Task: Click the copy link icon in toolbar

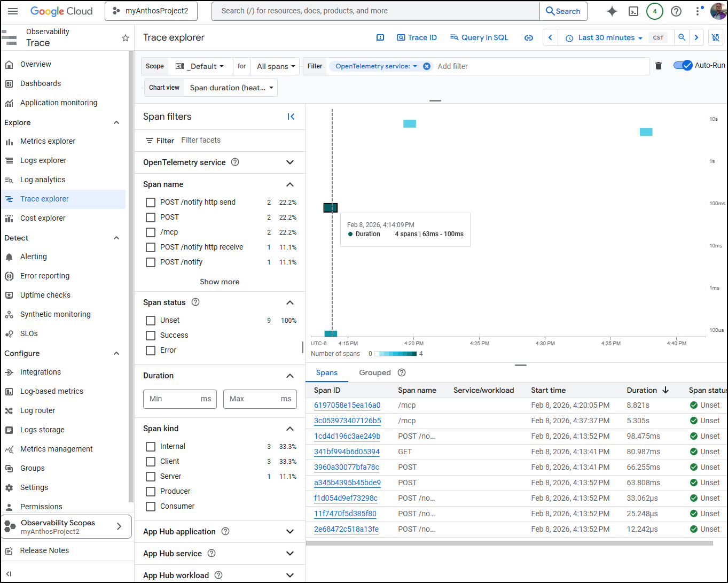Action: (x=529, y=38)
